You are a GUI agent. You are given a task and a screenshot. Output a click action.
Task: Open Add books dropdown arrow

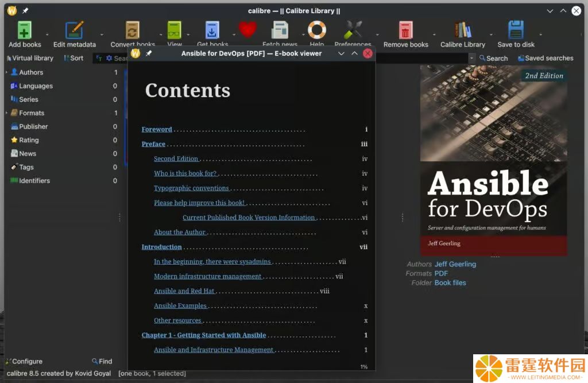[47, 34]
